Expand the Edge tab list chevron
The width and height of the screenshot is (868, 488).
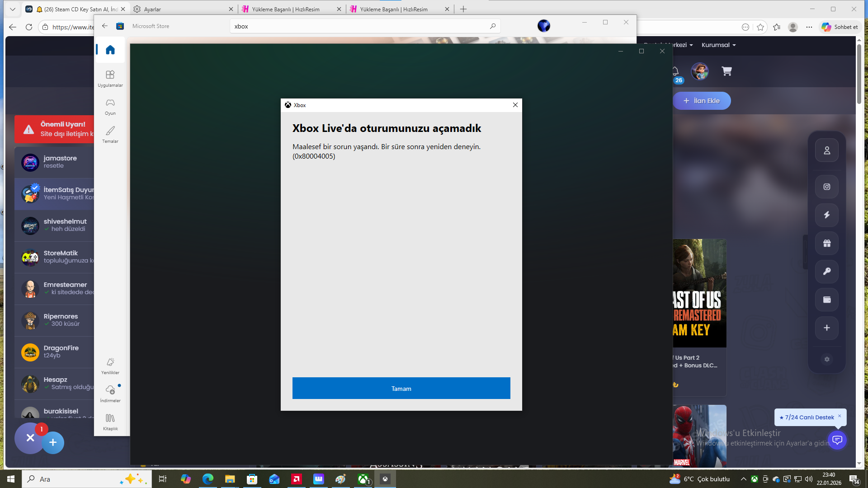[12, 9]
